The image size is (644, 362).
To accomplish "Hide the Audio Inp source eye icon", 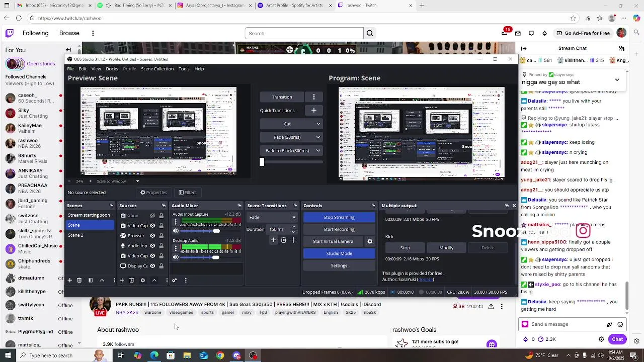I will (152, 246).
